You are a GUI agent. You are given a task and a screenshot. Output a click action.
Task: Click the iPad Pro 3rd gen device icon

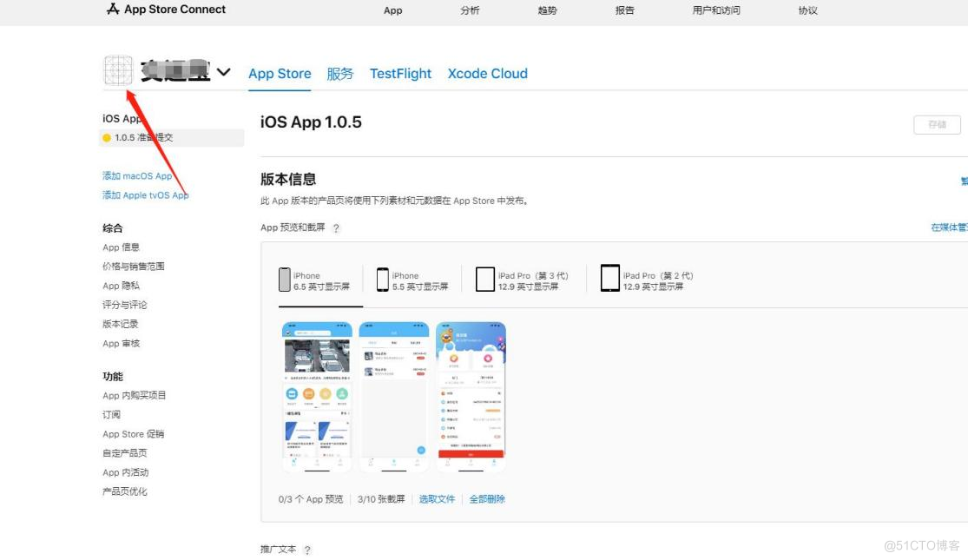(485, 280)
